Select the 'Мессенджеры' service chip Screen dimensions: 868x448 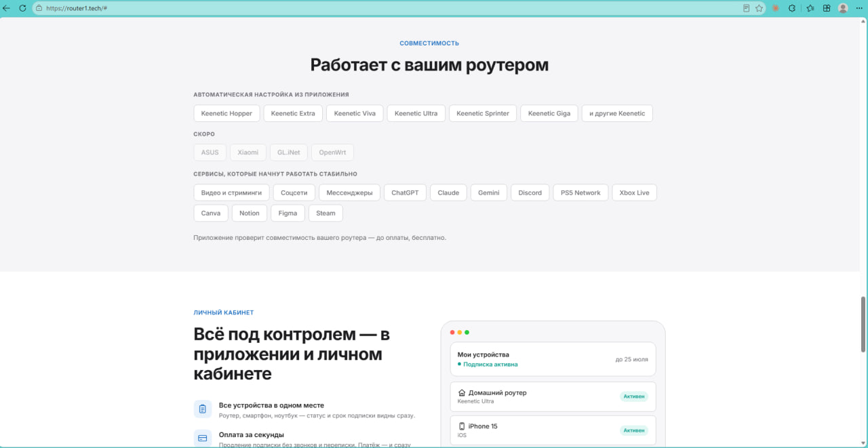[x=349, y=192]
